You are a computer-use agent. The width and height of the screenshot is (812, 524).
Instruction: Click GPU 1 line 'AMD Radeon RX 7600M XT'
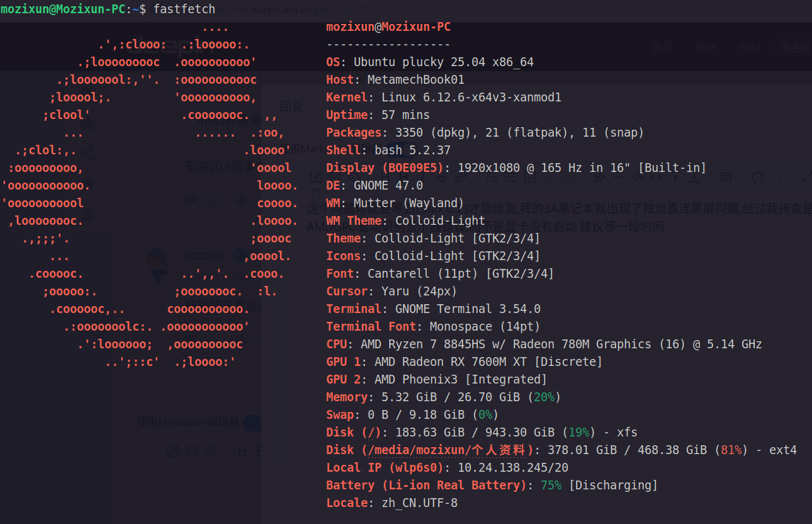(x=464, y=362)
